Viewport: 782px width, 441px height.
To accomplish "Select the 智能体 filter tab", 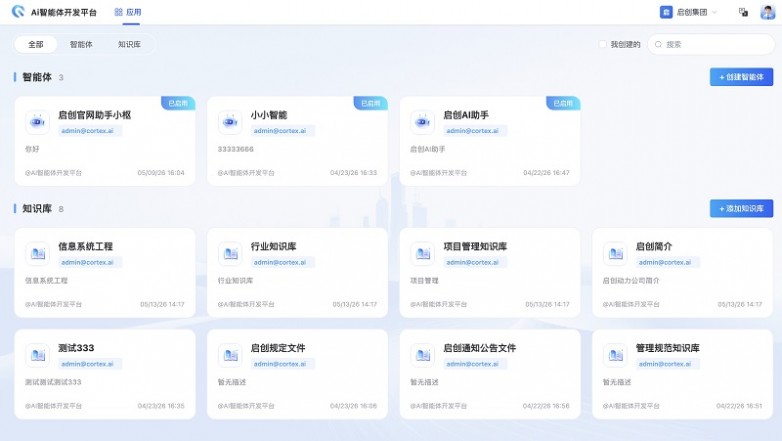I will click(81, 44).
